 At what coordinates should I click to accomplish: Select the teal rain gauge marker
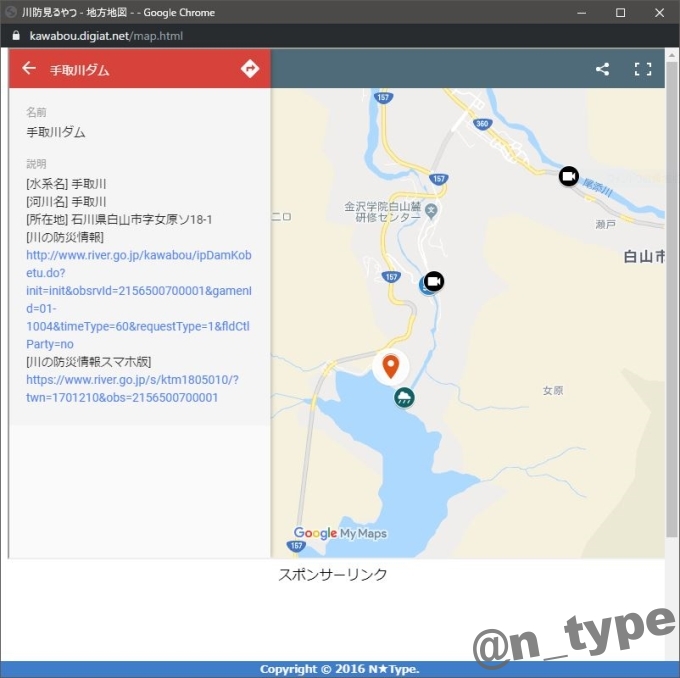404,398
